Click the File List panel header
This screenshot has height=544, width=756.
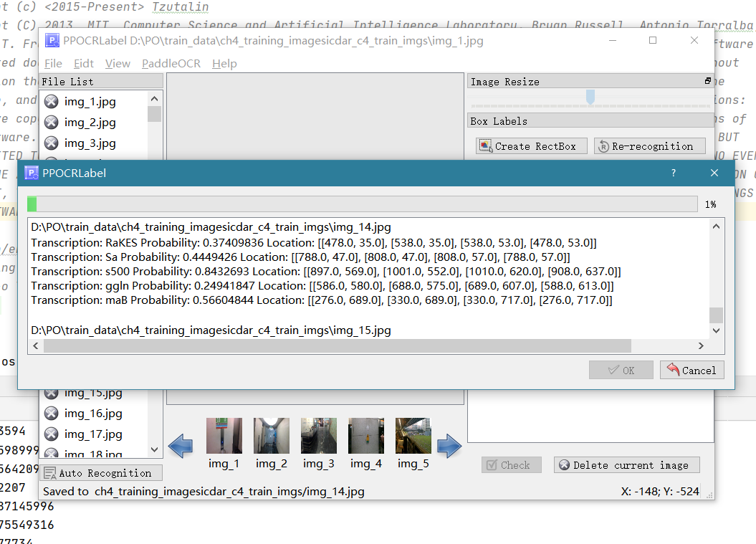102,82
